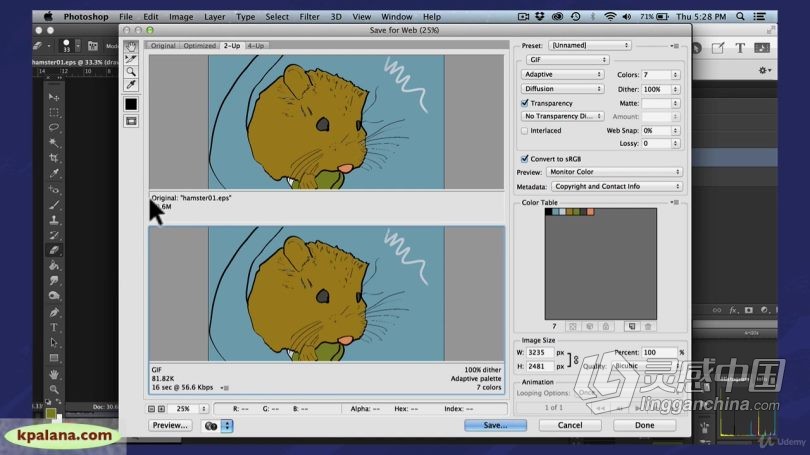The height and width of the screenshot is (455, 810).
Task: Click map to transparent icon in Color Table
Action: [x=572, y=326]
